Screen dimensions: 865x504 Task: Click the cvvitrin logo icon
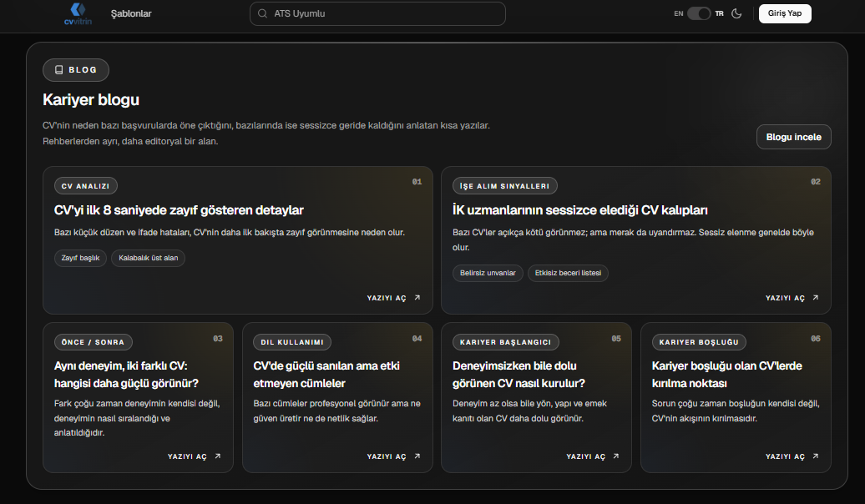[78, 14]
